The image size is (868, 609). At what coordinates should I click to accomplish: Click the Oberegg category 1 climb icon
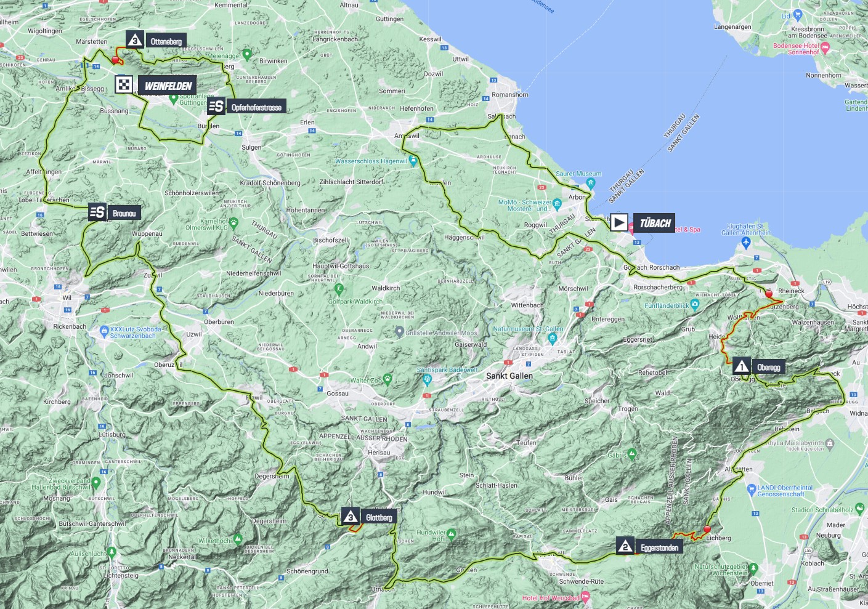click(x=742, y=367)
